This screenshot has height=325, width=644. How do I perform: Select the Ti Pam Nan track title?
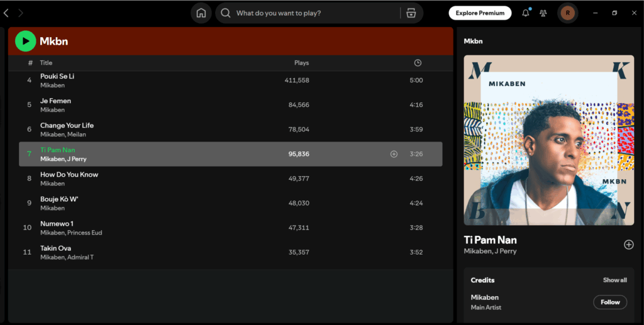point(57,150)
